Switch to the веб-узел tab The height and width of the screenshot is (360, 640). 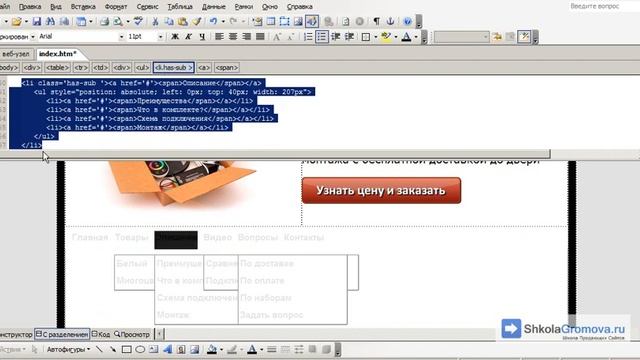(16, 54)
